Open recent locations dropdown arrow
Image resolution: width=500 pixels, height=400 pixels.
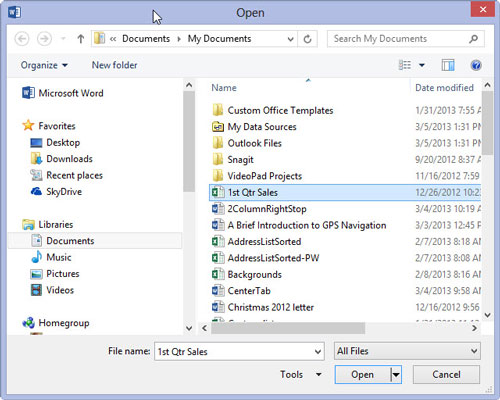tap(63, 39)
